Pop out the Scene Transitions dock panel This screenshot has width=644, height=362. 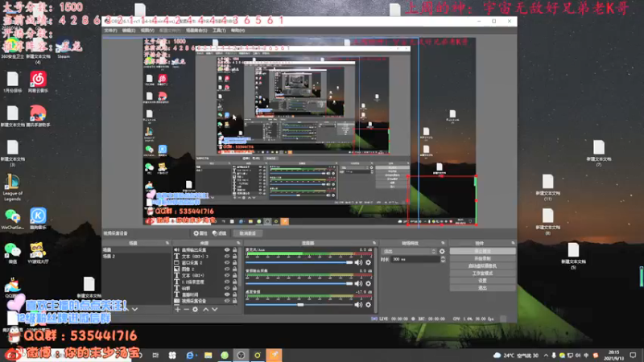pos(443,243)
